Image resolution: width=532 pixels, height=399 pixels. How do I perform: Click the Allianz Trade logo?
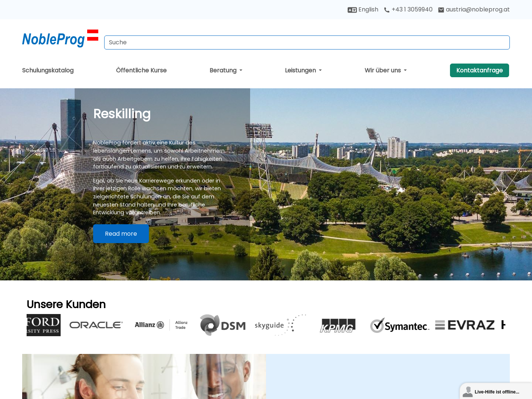[x=161, y=325]
